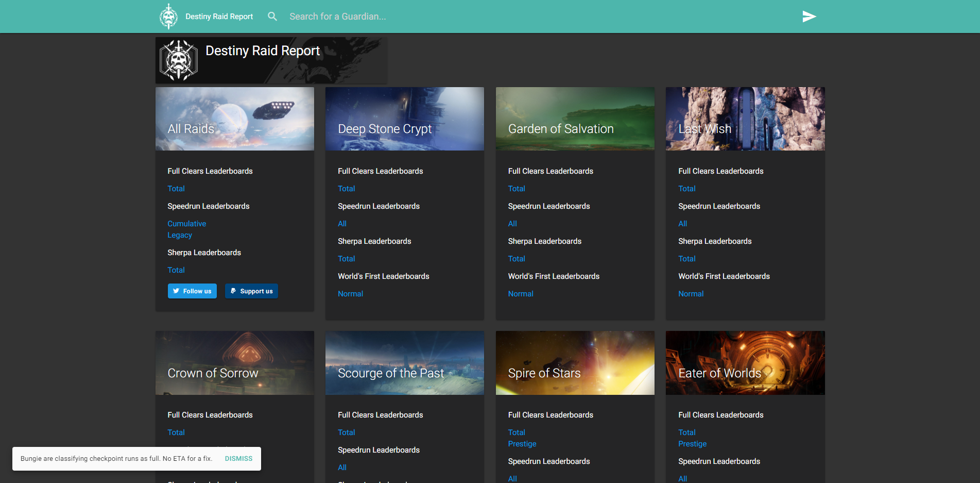The height and width of the screenshot is (483, 980).
Task: Click the Twitter Follow us button
Action: tap(192, 291)
